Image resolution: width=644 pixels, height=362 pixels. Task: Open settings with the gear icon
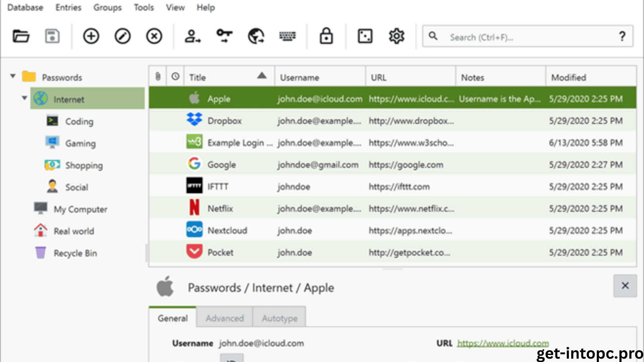[x=396, y=36]
